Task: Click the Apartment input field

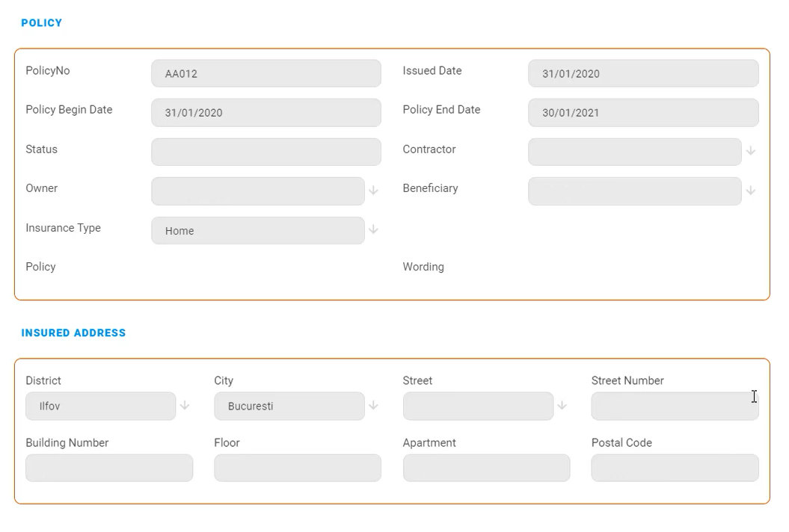Action: [x=486, y=468]
